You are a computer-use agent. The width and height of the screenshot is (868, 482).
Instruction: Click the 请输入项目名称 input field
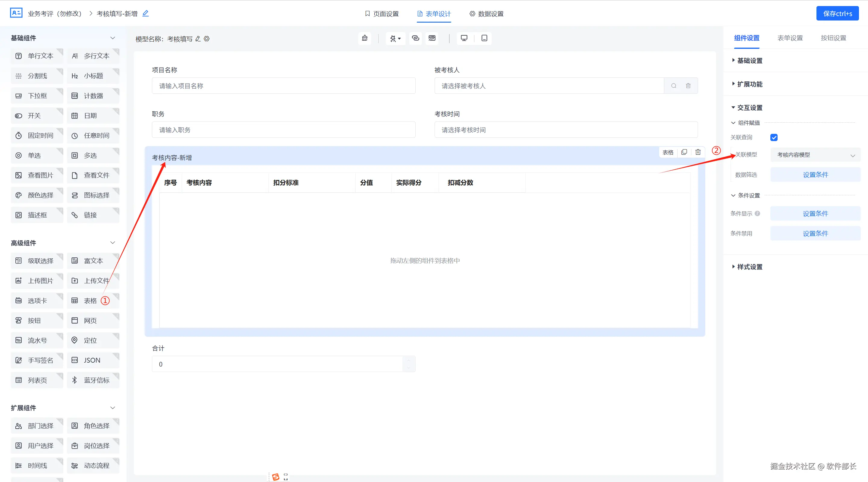(283, 86)
